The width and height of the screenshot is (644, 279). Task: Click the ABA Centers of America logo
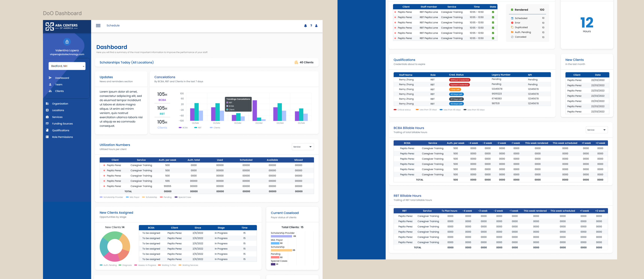62,27
